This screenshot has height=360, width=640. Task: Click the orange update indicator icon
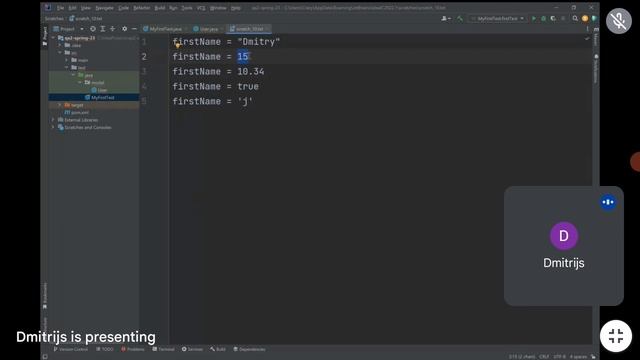585,18
